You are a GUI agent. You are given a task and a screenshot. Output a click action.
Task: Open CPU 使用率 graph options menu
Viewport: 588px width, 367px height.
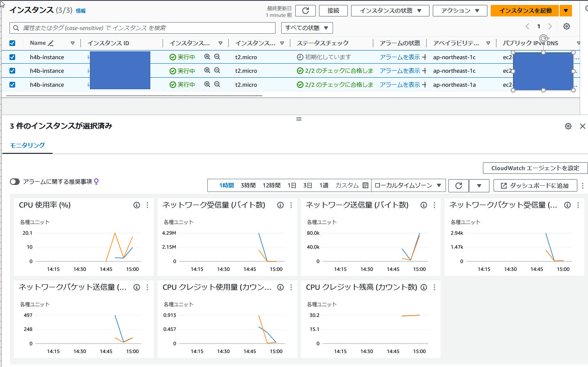(147, 205)
